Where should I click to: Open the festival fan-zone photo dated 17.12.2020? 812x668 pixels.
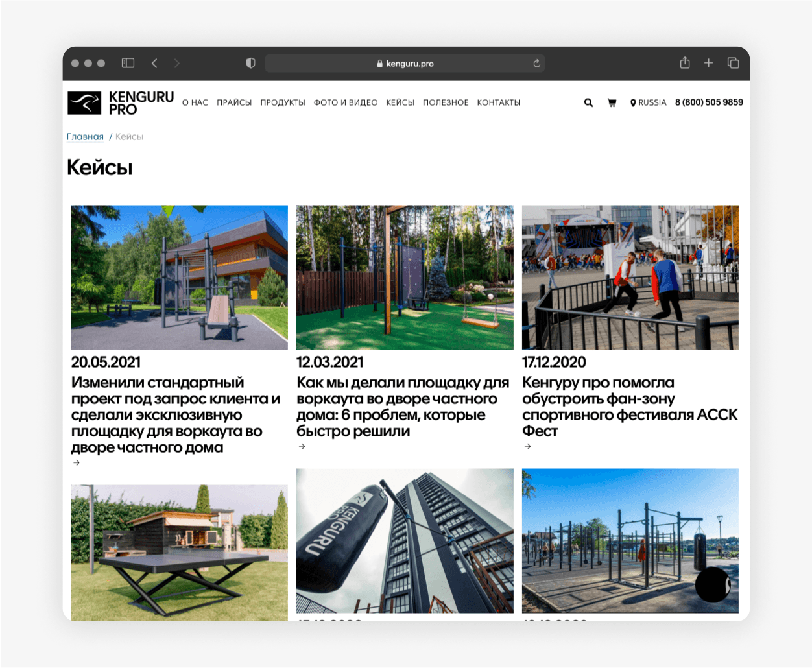[x=630, y=278]
